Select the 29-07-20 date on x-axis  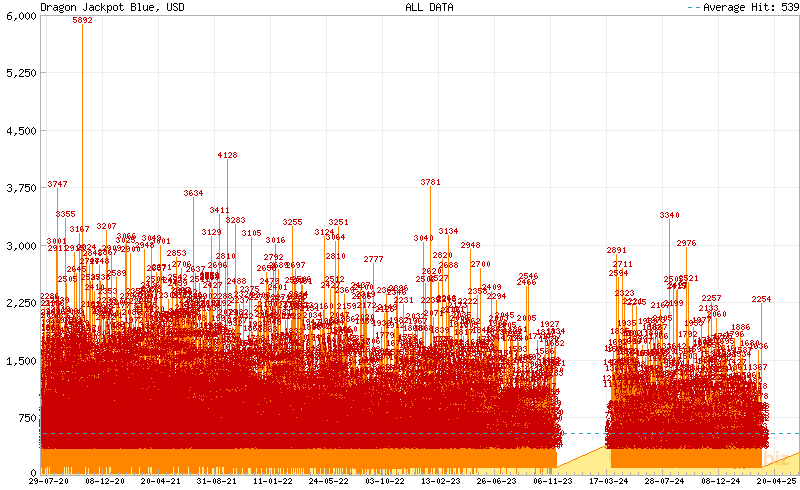tap(49, 480)
